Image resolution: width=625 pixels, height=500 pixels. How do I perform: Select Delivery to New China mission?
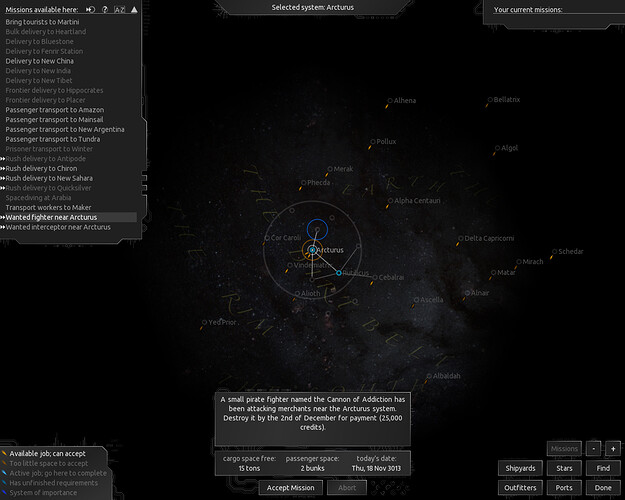39,61
